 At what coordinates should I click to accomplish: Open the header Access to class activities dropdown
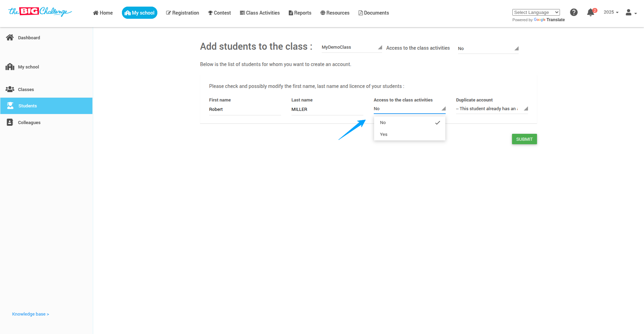pyautogui.click(x=488, y=48)
